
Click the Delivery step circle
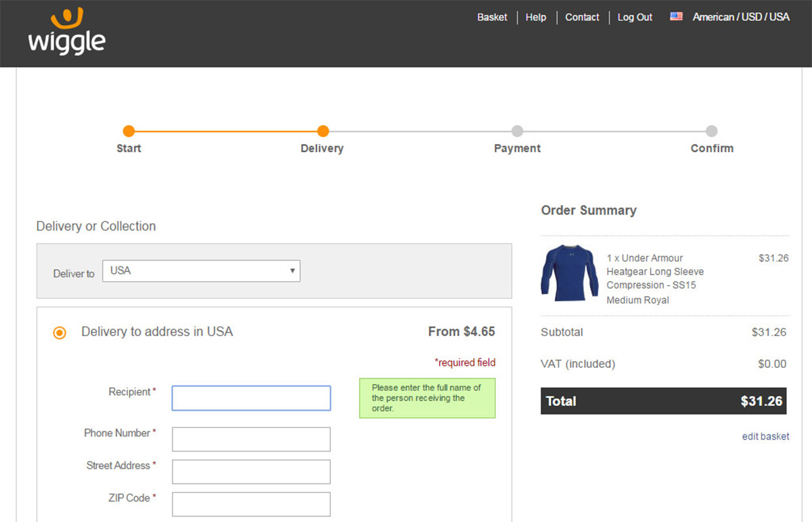click(323, 131)
